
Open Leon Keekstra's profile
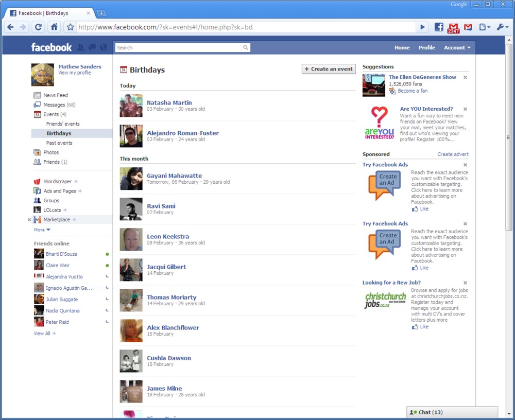(168, 236)
